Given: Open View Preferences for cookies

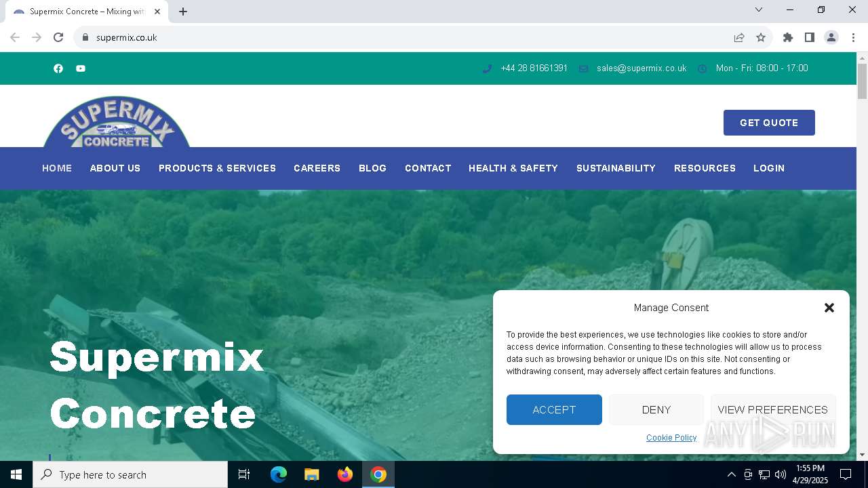Looking at the screenshot, I should coord(773,409).
